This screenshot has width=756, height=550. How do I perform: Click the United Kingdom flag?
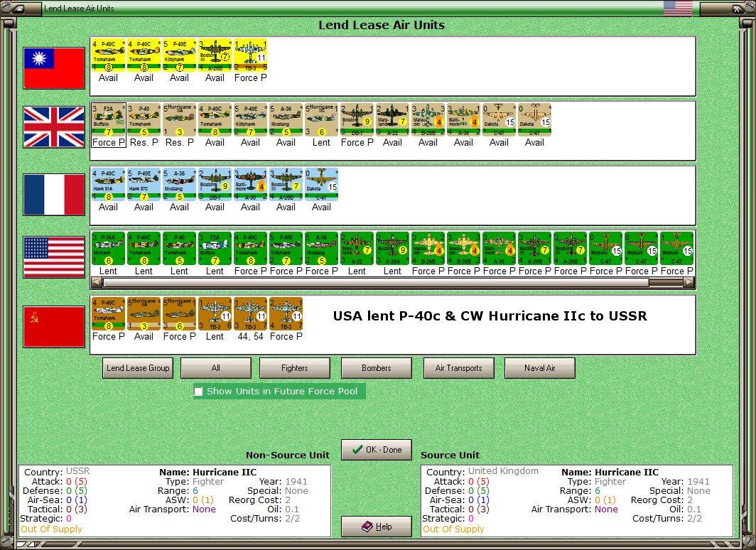click(54, 126)
